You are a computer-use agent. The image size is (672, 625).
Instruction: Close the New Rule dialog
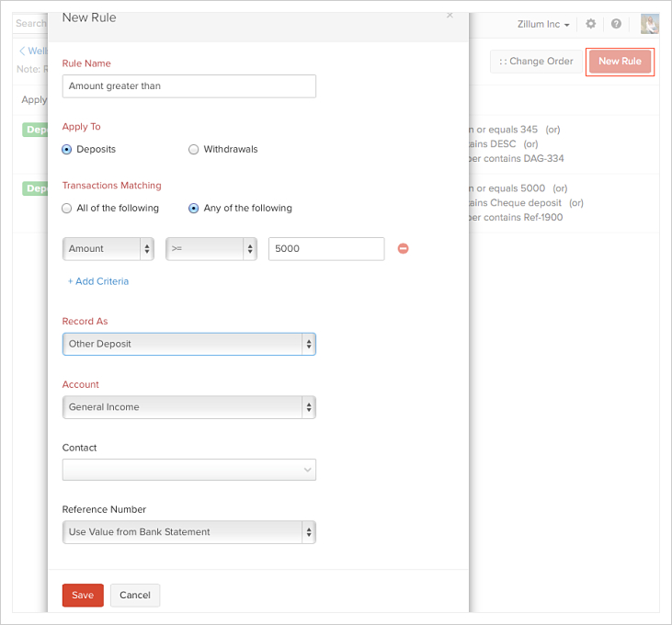[450, 15]
